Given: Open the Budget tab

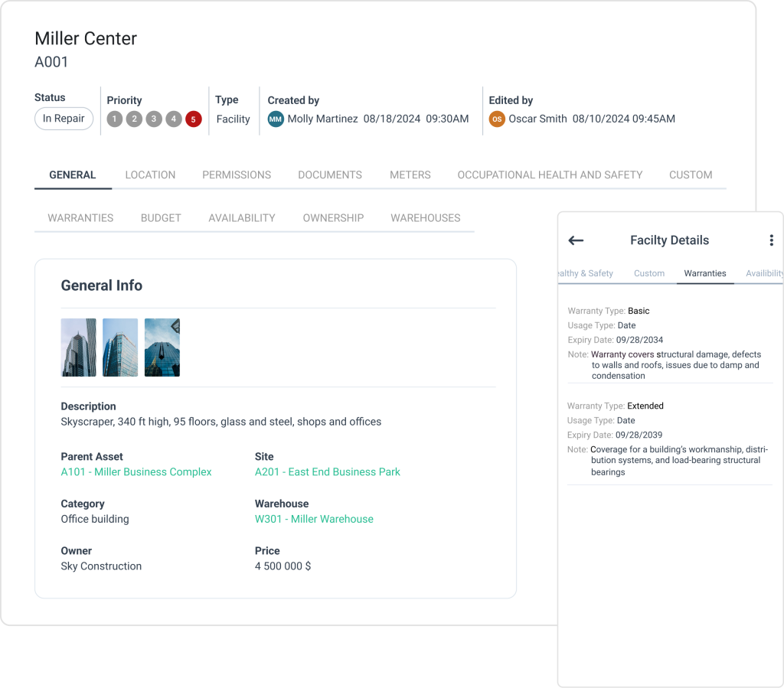Looking at the screenshot, I should [x=161, y=217].
